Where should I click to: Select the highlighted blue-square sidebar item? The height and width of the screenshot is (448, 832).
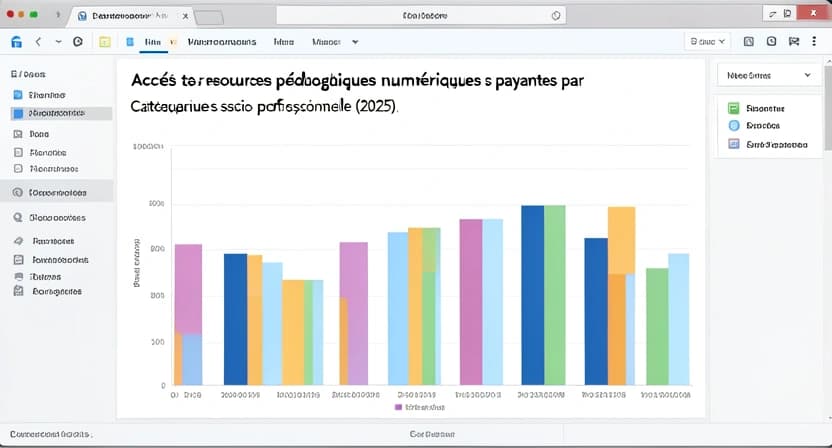click(x=62, y=113)
